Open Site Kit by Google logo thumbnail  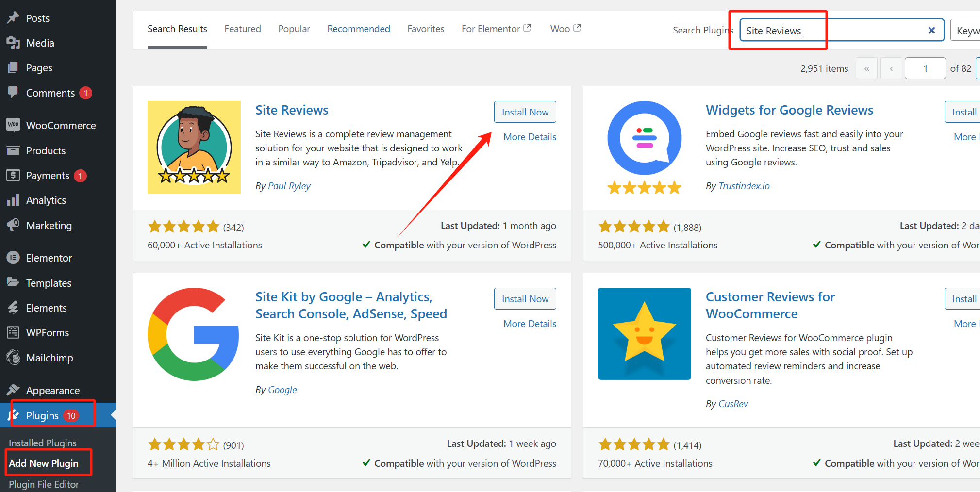pos(194,334)
